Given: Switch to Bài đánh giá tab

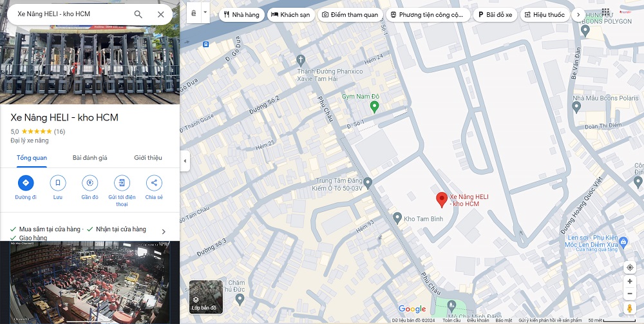Looking at the screenshot, I should [90, 158].
